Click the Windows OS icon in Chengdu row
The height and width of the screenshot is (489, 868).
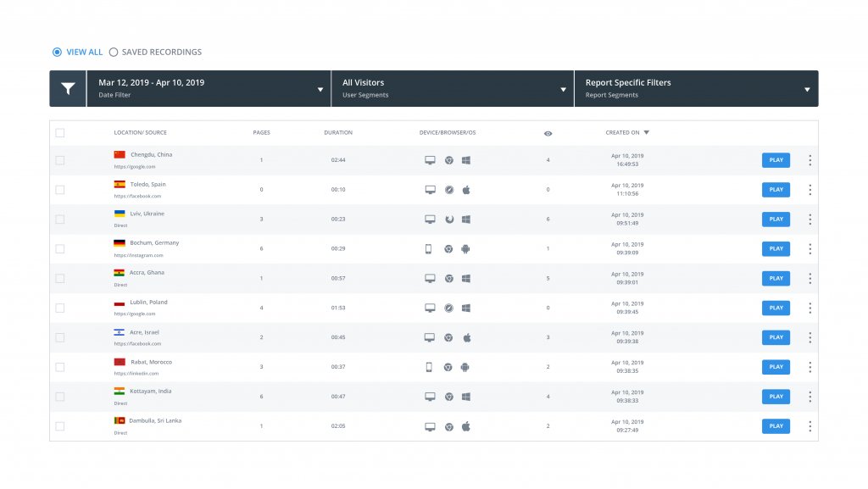pyautogui.click(x=466, y=160)
